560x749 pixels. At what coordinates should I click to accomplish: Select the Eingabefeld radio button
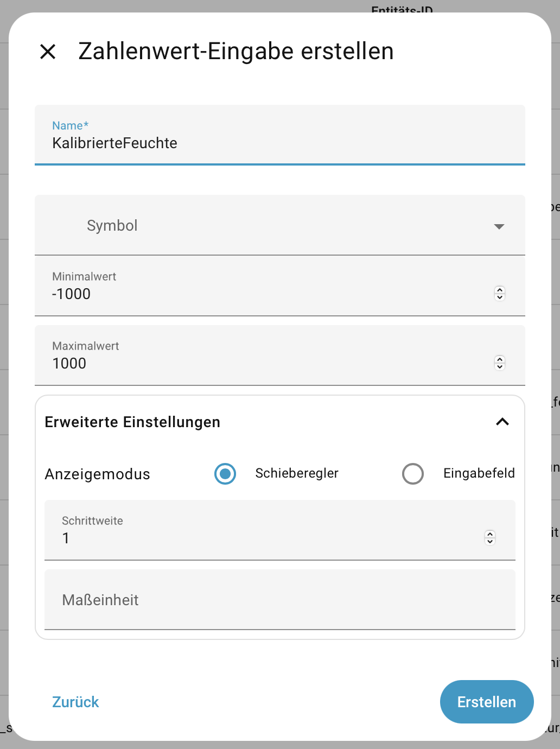coord(413,474)
